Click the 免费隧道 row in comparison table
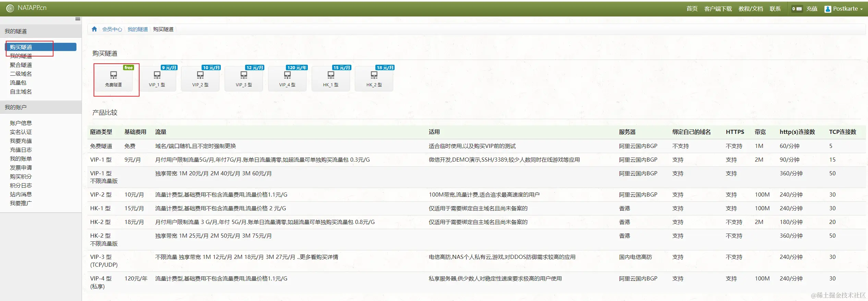Viewport: 868px width, 301px height. 477,146
